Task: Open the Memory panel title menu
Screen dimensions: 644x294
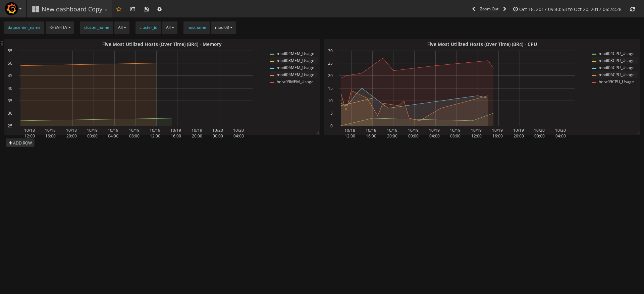Action: (x=162, y=44)
